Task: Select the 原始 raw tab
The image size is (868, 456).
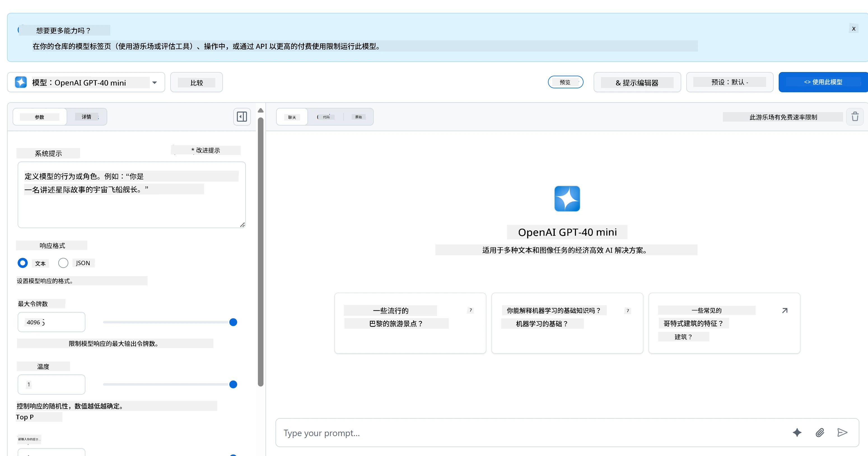Action: pos(358,117)
